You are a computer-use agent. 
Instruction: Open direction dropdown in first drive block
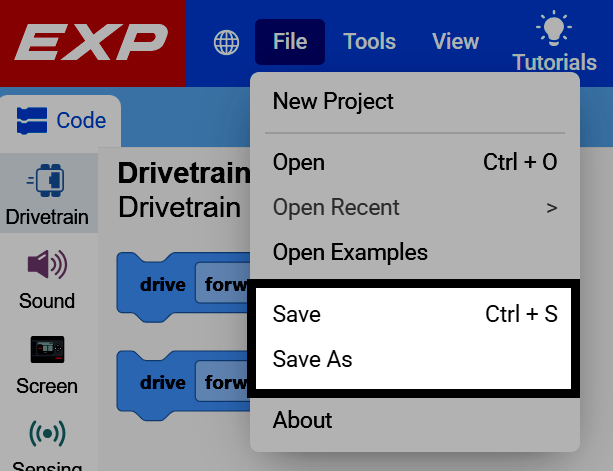point(223,284)
